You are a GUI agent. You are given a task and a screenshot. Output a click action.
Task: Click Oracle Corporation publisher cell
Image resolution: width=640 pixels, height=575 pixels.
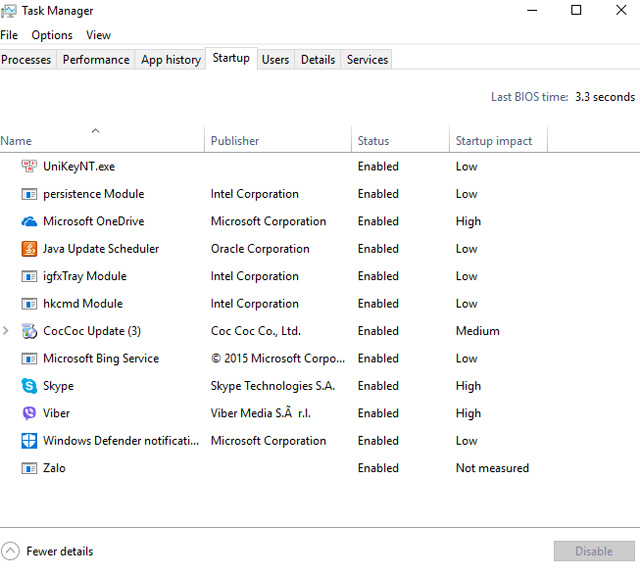click(x=260, y=249)
